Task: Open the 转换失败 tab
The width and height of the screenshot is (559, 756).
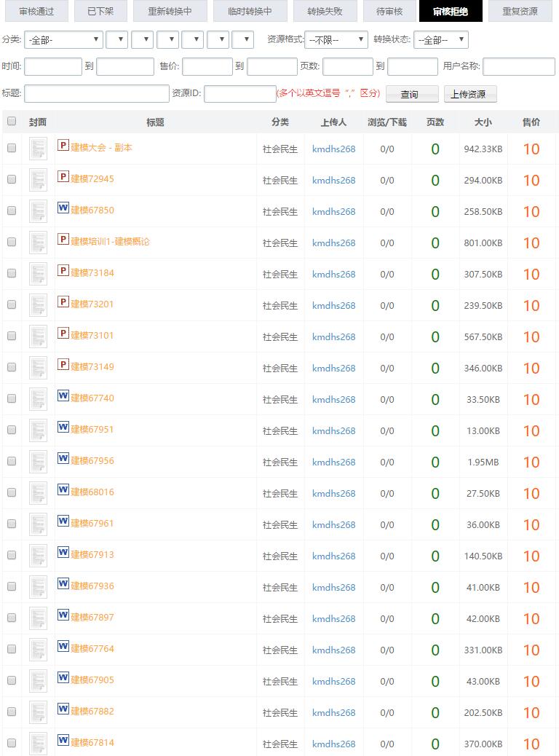Action: pos(326,11)
